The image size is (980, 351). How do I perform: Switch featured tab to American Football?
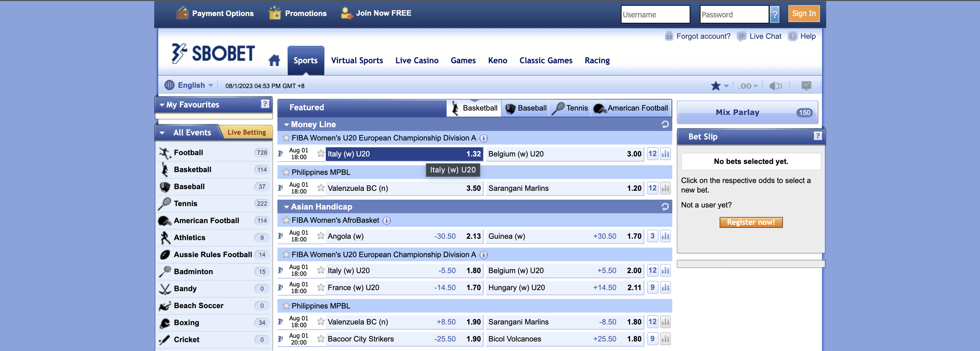pyautogui.click(x=631, y=108)
